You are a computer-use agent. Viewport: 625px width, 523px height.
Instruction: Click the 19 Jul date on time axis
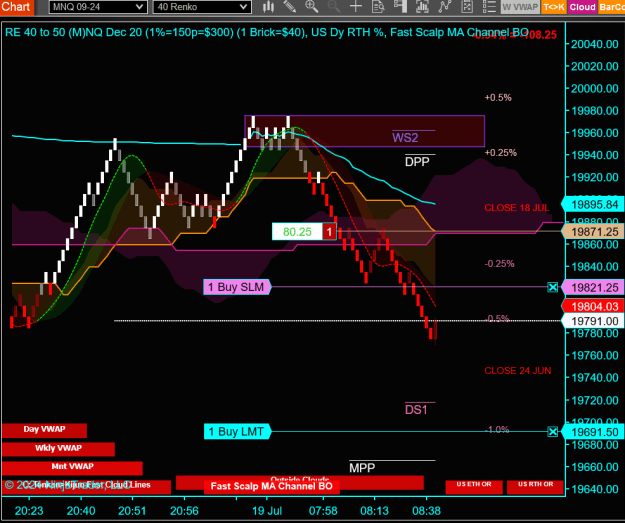267,511
